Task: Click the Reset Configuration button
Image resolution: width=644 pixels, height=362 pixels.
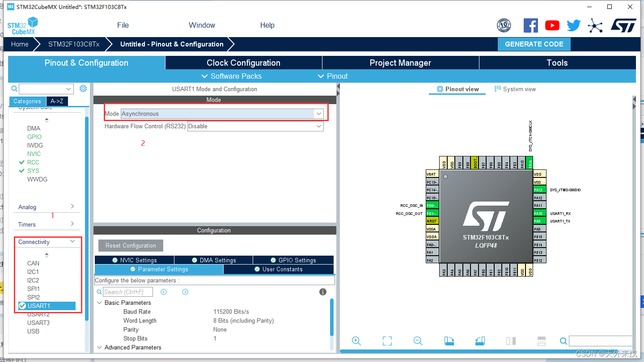Action: (130, 245)
